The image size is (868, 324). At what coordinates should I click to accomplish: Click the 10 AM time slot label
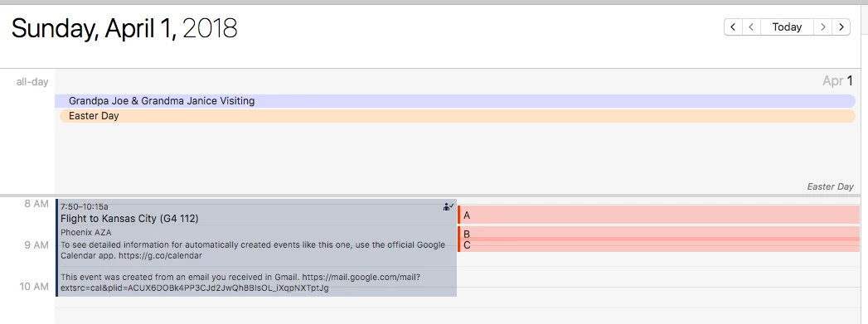[x=34, y=287]
